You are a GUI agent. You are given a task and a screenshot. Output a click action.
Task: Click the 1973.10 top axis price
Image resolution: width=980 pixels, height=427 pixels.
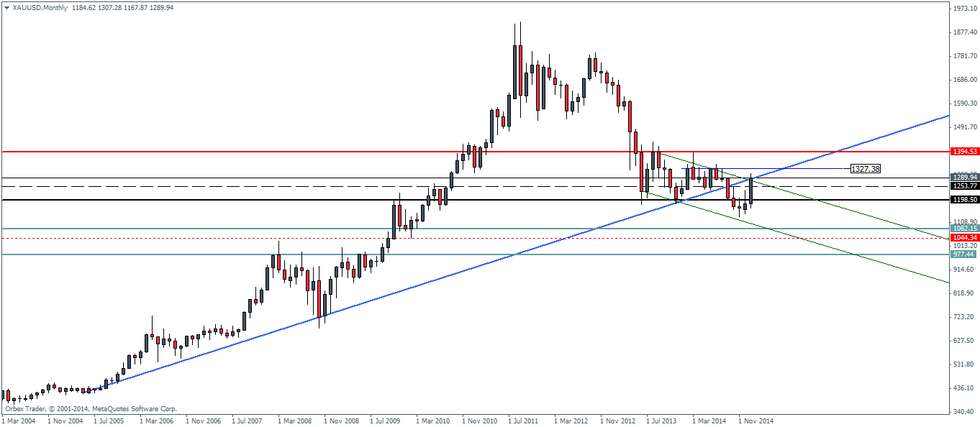coord(963,8)
